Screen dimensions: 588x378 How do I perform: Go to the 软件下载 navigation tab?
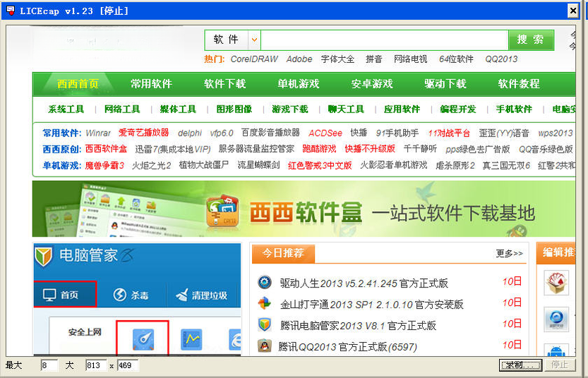tap(225, 83)
